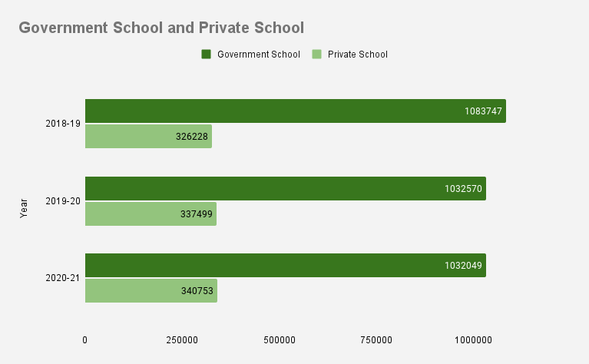Click the dark green Government School legend swatch

coord(206,55)
